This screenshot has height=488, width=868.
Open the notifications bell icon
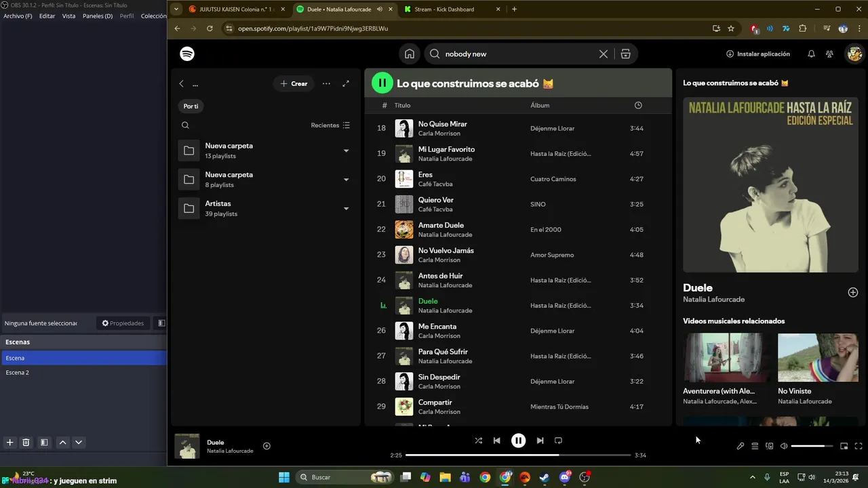pyautogui.click(x=811, y=54)
